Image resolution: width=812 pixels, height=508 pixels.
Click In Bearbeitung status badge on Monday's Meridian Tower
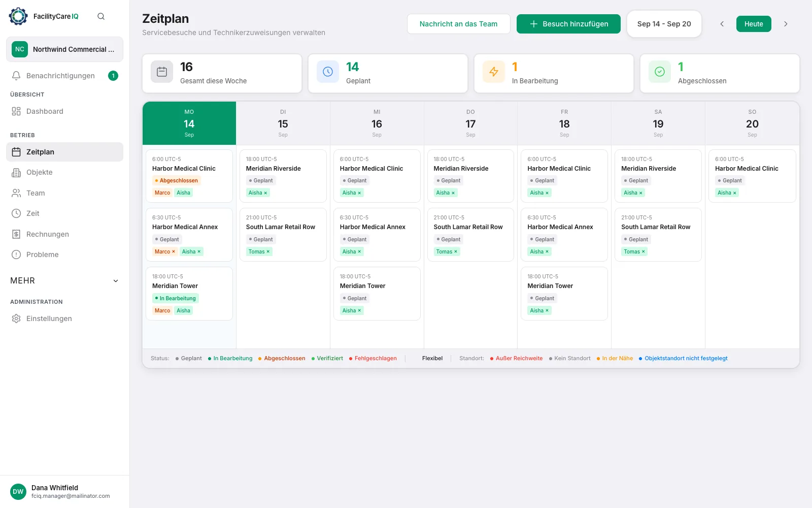(176, 298)
